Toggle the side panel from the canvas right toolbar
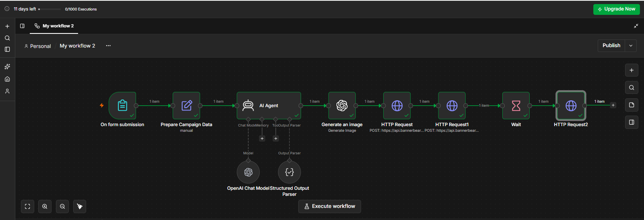Image resolution: width=644 pixels, height=220 pixels. pyautogui.click(x=632, y=122)
